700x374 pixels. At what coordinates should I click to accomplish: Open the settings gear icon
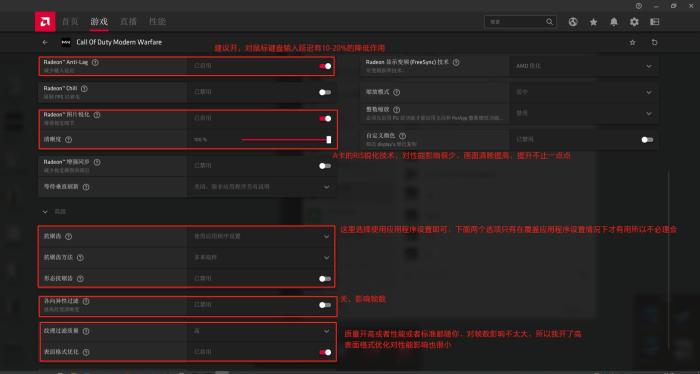634,22
